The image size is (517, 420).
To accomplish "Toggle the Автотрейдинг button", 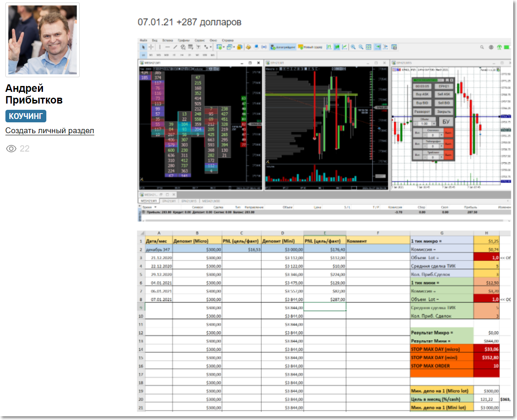I will click(283, 47).
